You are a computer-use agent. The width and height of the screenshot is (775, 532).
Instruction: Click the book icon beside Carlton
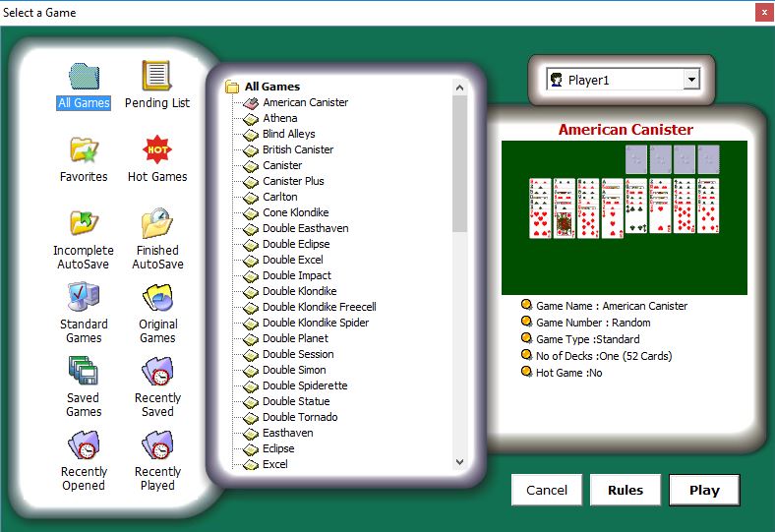click(x=251, y=198)
